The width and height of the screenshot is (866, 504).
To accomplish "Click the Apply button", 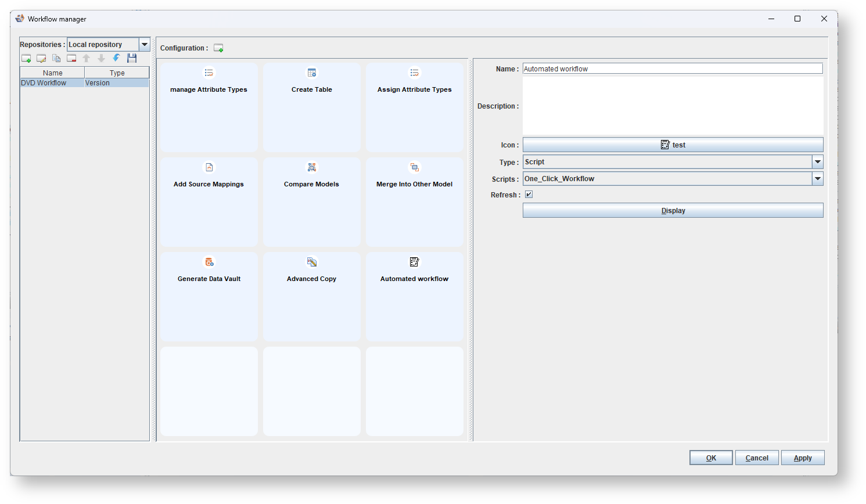I will click(x=803, y=458).
